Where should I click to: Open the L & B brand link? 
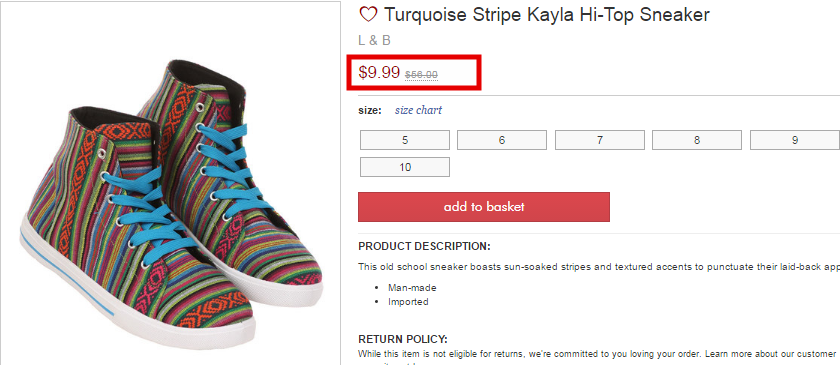click(374, 40)
